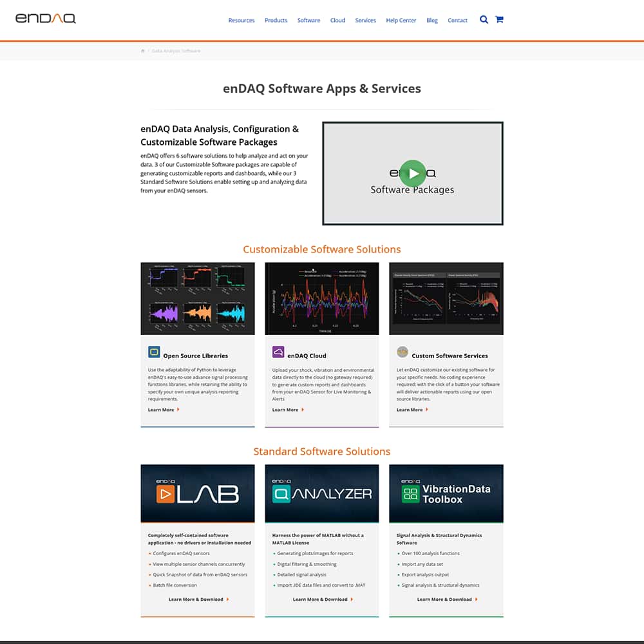Click Learn More & Download for Analyzer
The width and height of the screenshot is (644, 644).
tap(320, 599)
